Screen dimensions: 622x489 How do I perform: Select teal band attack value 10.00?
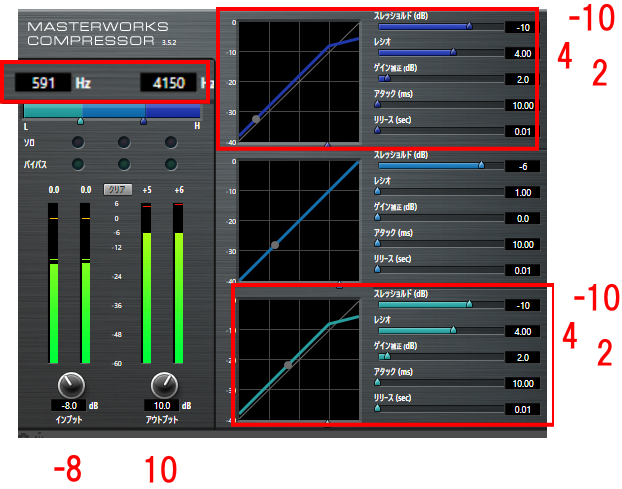522,384
